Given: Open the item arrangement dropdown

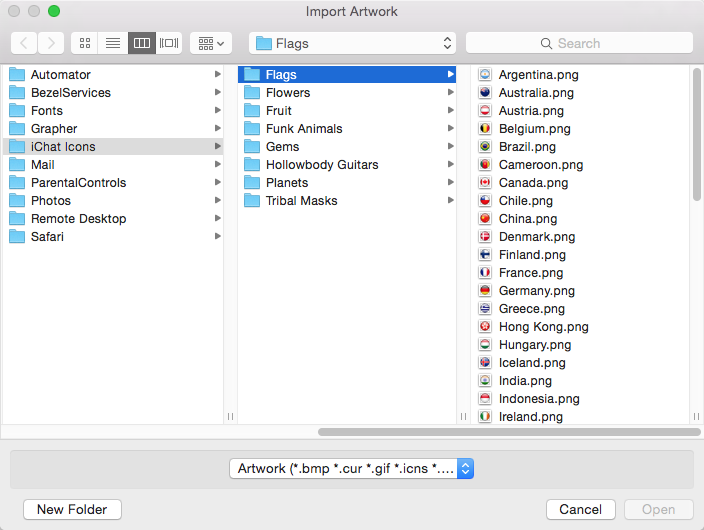Looking at the screenshot, I should [211, 43].
